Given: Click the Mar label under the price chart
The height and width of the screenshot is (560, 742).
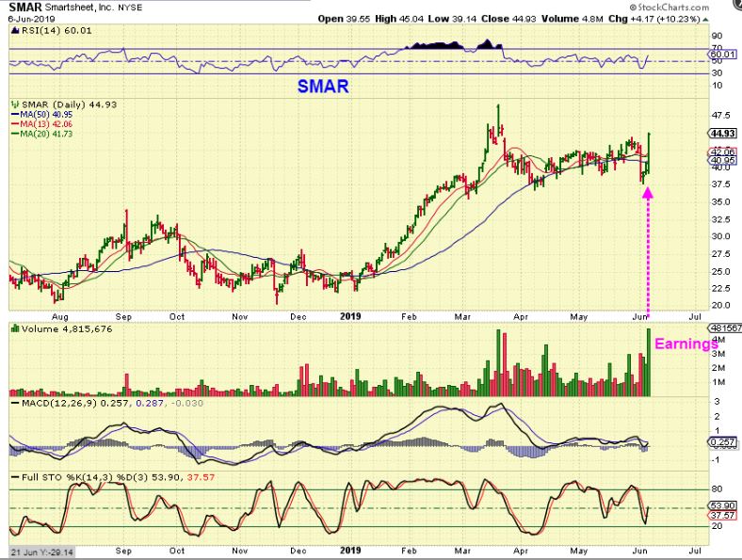Looking at the screenshot, I should [462, 316].
